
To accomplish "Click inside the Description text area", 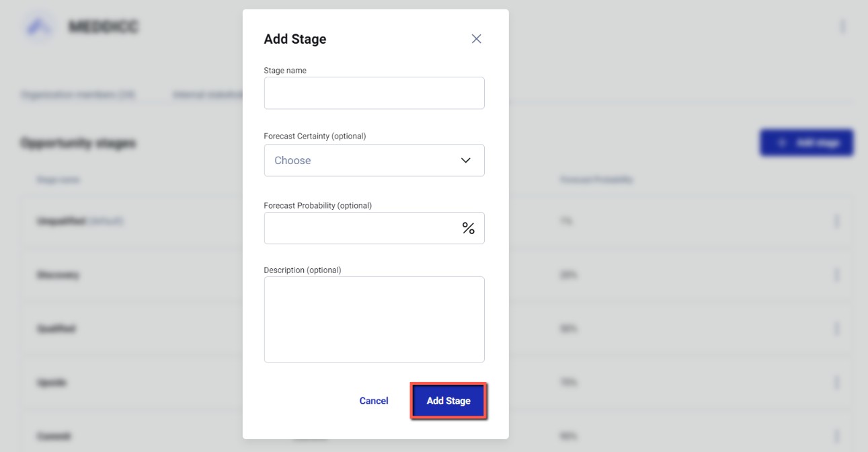I will coord(374,319).
